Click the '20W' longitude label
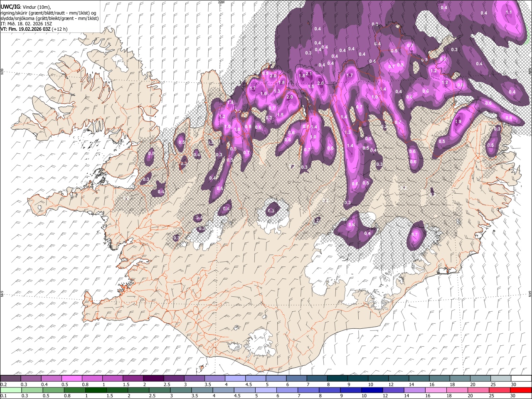 click(x=222, y=2)
